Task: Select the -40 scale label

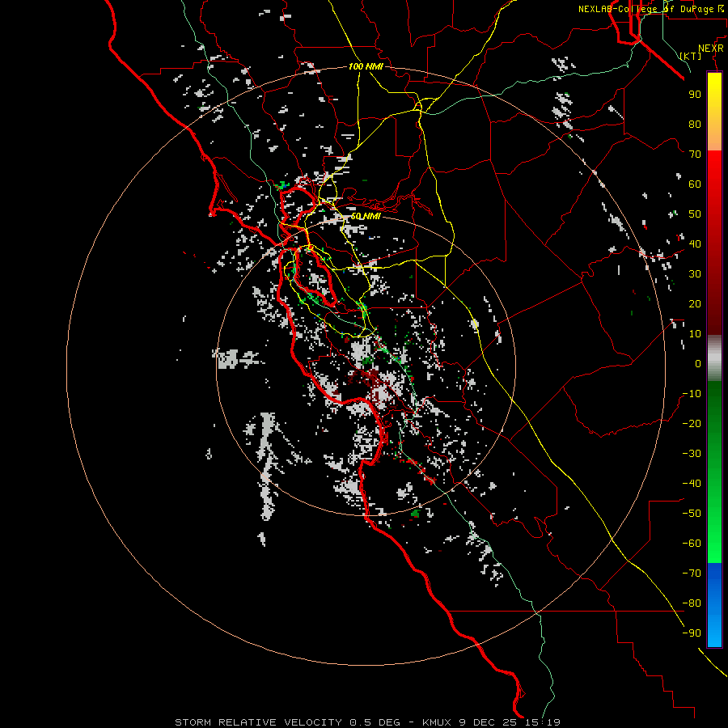Action: click(x=692, y=484)
